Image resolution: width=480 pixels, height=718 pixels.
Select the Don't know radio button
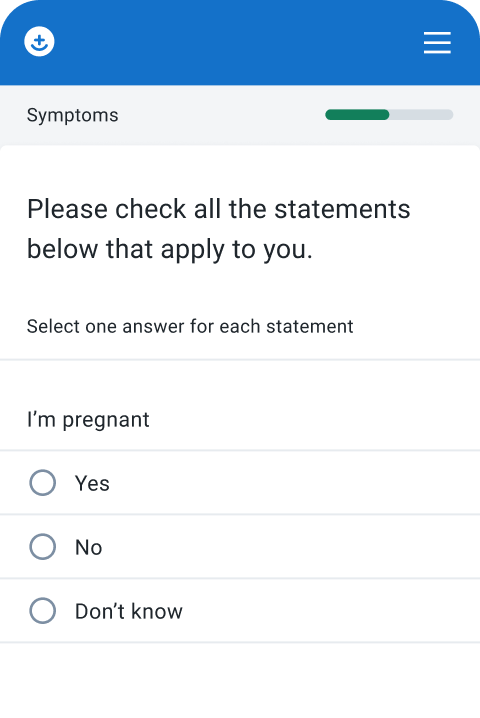pyautogui.click(x=43, y=610)
